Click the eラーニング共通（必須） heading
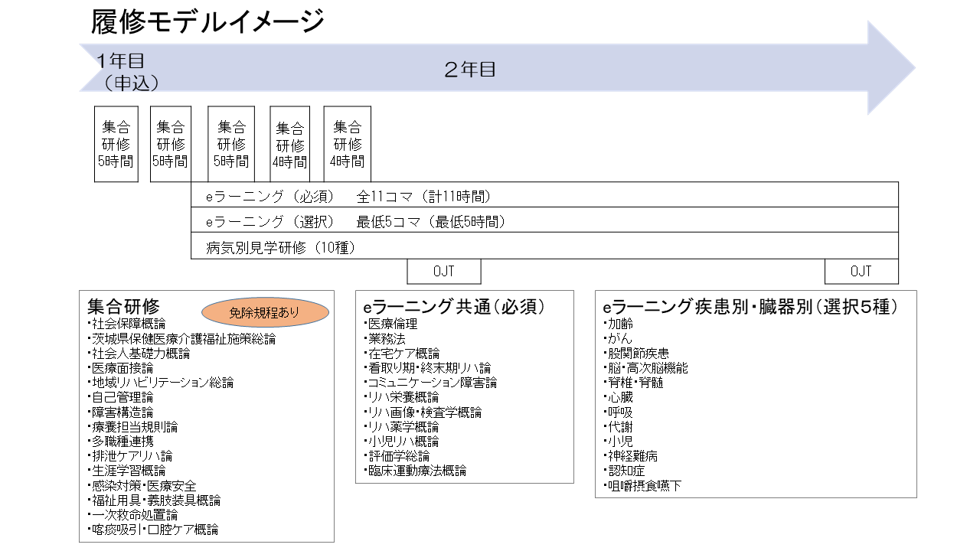The image size is (980, 551). (454, 307)
